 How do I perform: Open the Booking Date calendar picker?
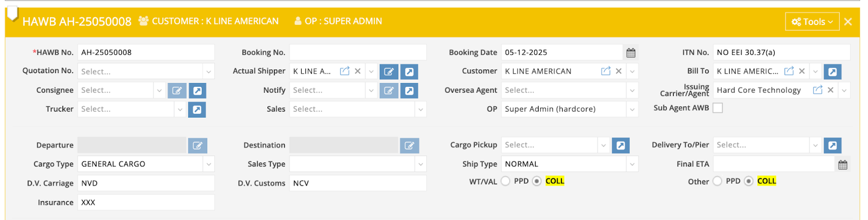point(630,53)
